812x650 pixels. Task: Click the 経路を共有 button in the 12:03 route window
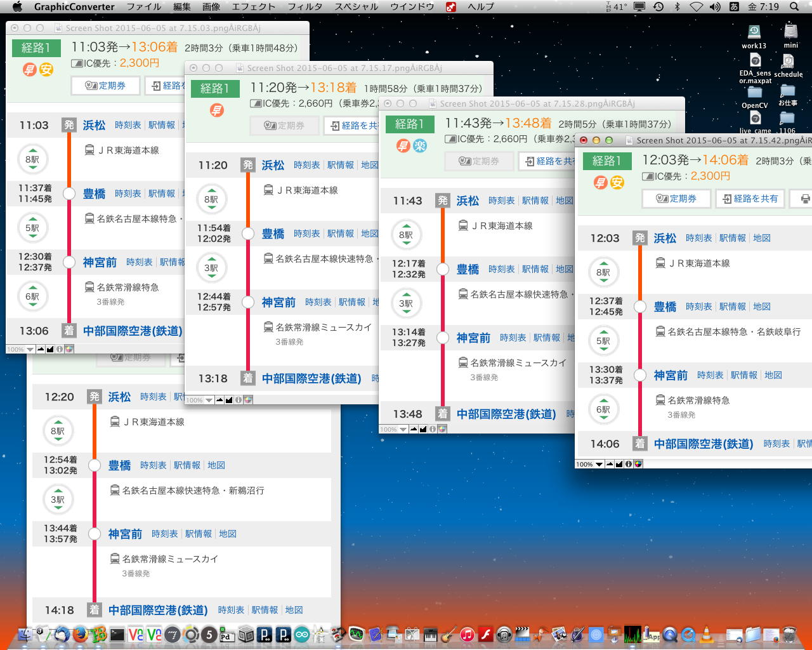pyautogui.click(x=750, y=199)
